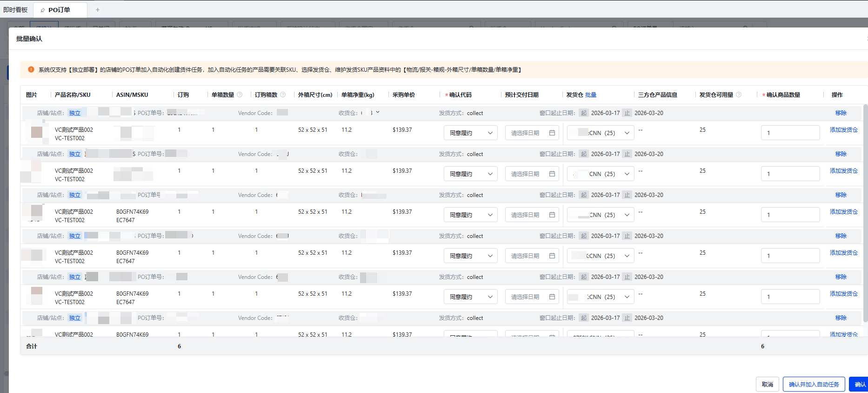
Task: Select the PO订单 tab
Action: (x=59, y=10)
